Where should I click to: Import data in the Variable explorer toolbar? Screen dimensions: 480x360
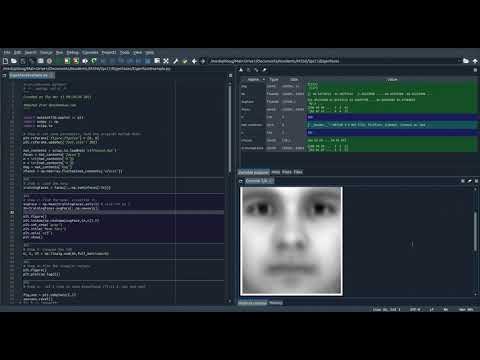pos(241,70)
